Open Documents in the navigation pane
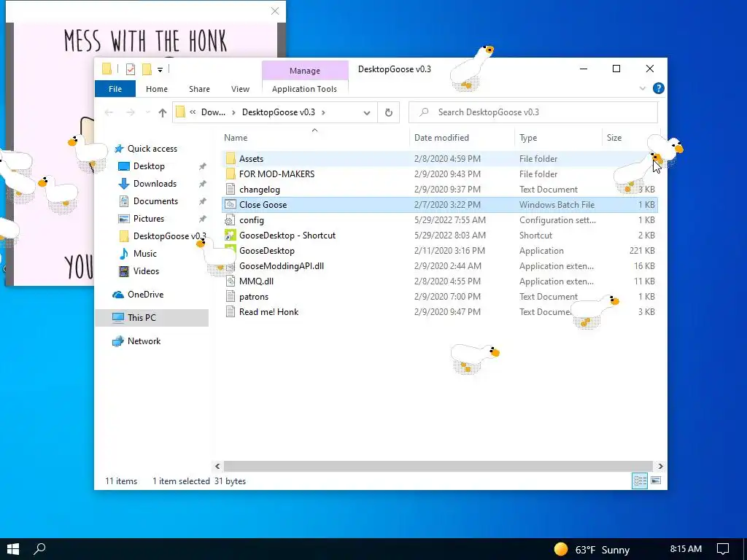The height and width of the screenshot is (560, 747). pos(155,201)
